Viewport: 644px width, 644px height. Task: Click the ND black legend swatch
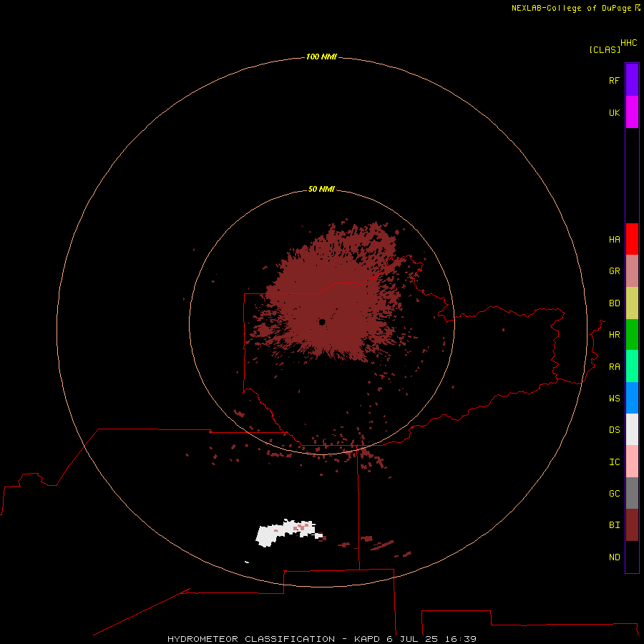tap(632, 557)
